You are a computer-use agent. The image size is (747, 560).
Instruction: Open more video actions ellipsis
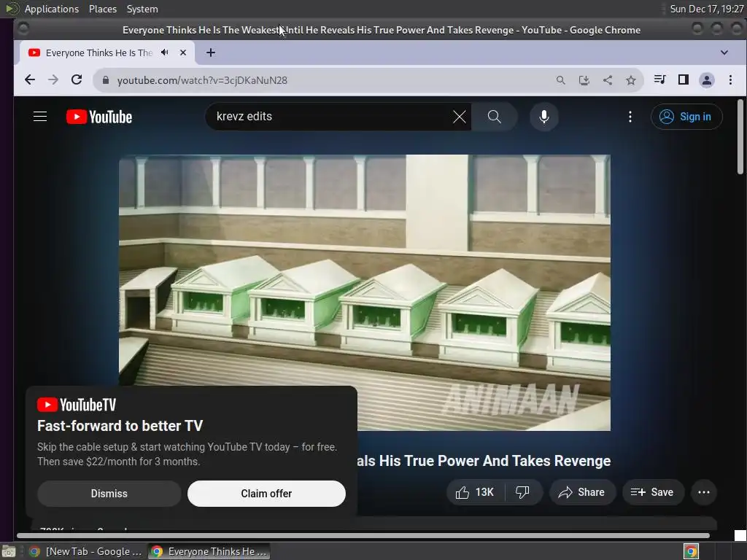(x=704, y=492)
